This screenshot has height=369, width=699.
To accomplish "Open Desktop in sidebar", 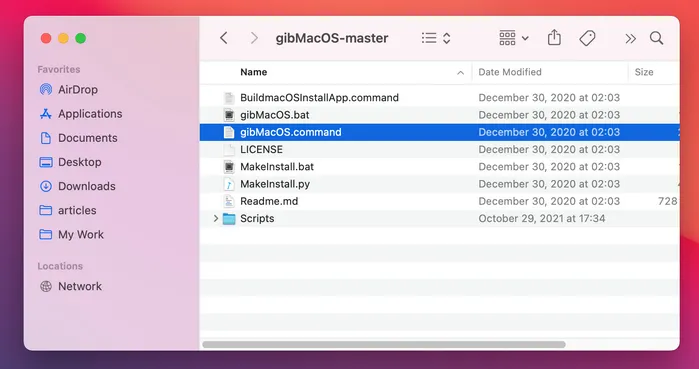I will pyautogui.click(x=70, y=162).
